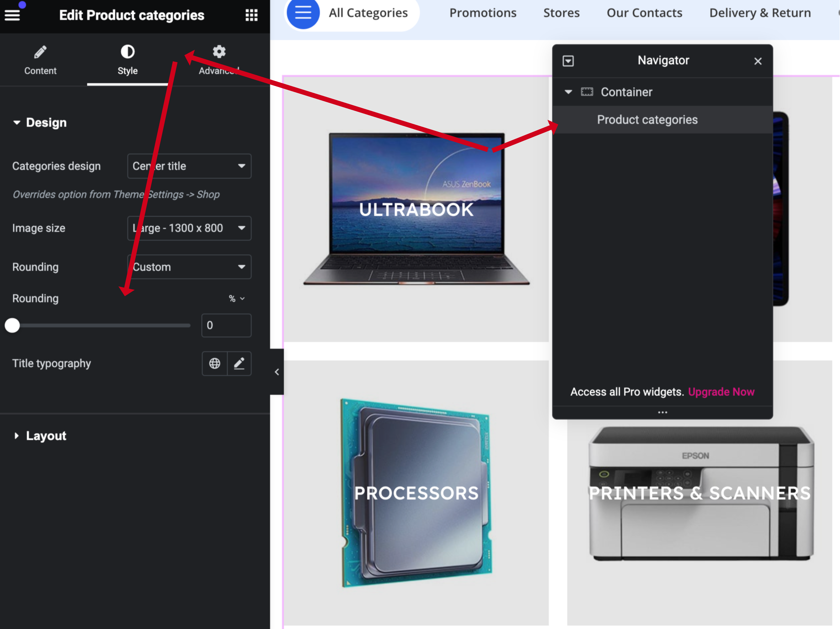Open the Promotions menu item
The width and height of the screenshot is (840, 629).
pyautogui.click(x=483, y=13)
